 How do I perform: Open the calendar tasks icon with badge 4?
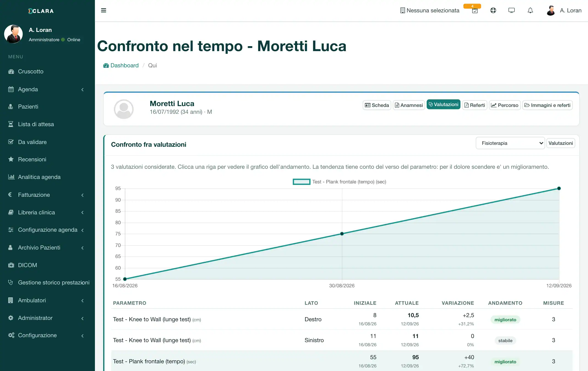[x=475, y=11]
